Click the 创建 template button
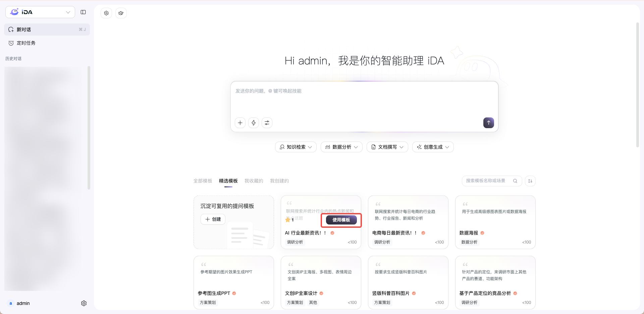 click(213, 219)
